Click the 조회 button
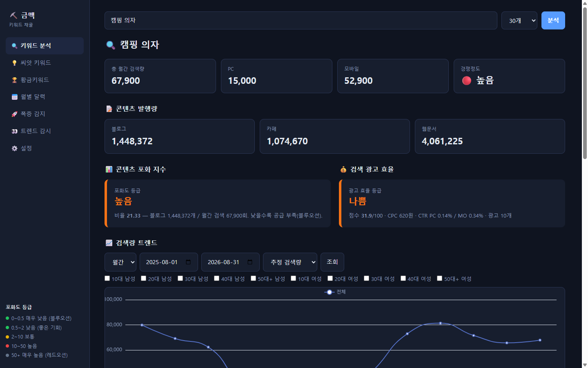588x368 pixels. [x=332, y=262]
